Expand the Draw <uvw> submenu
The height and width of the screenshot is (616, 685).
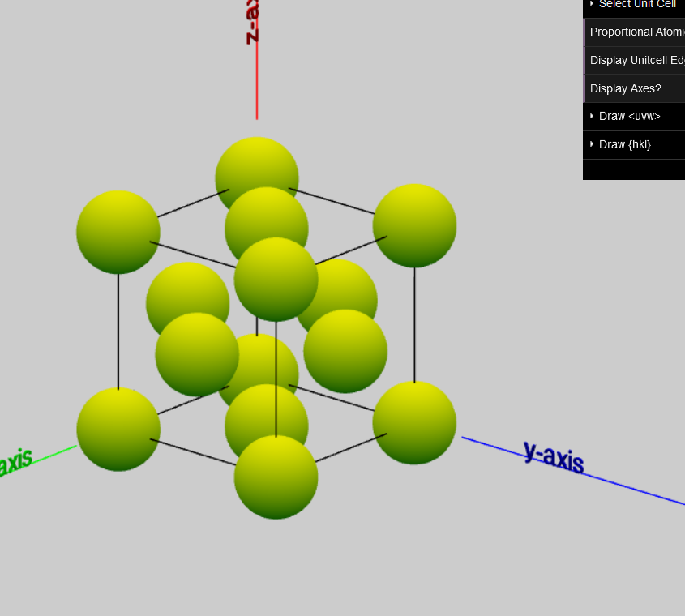tap(591, 116)
